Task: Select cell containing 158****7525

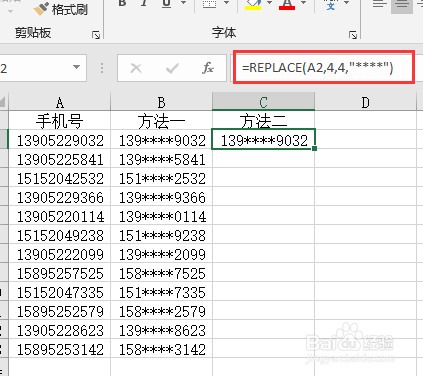Action: [x=161, y=273]
